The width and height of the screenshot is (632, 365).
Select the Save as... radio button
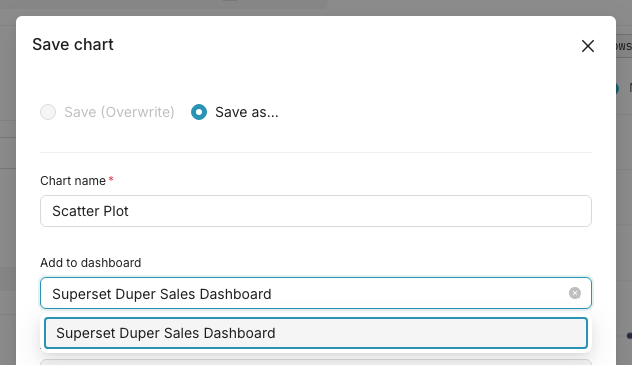click(x=199, y=112)
